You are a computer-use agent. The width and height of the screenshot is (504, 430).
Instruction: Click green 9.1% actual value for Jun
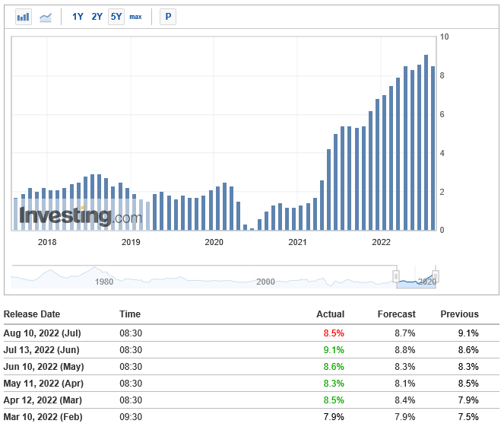pyautogui.click(x=334, y=350)
